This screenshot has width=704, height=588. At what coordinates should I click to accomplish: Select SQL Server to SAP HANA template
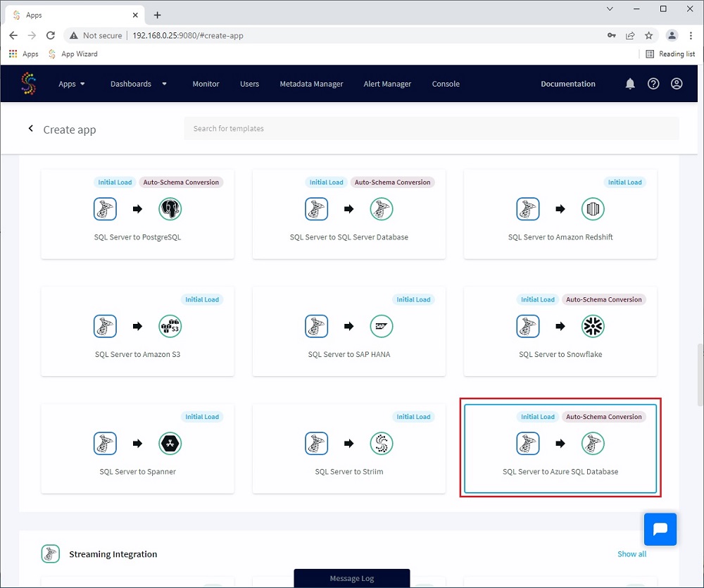point(349,331)
